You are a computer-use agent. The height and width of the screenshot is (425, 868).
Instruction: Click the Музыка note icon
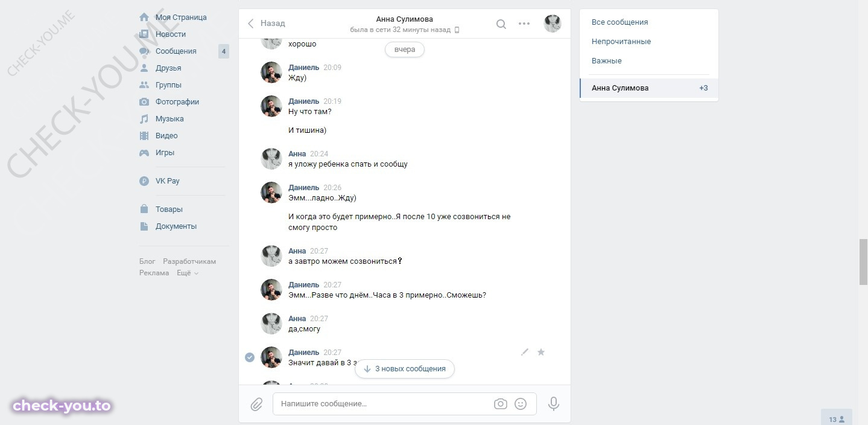click(x=144, y=119)
